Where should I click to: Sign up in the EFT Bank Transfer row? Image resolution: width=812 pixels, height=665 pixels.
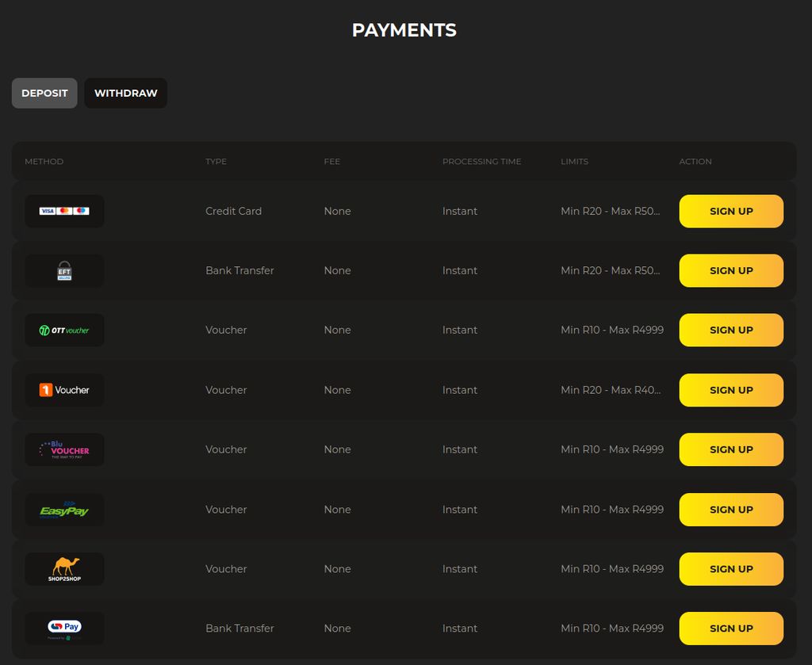(x=731, y=270)
